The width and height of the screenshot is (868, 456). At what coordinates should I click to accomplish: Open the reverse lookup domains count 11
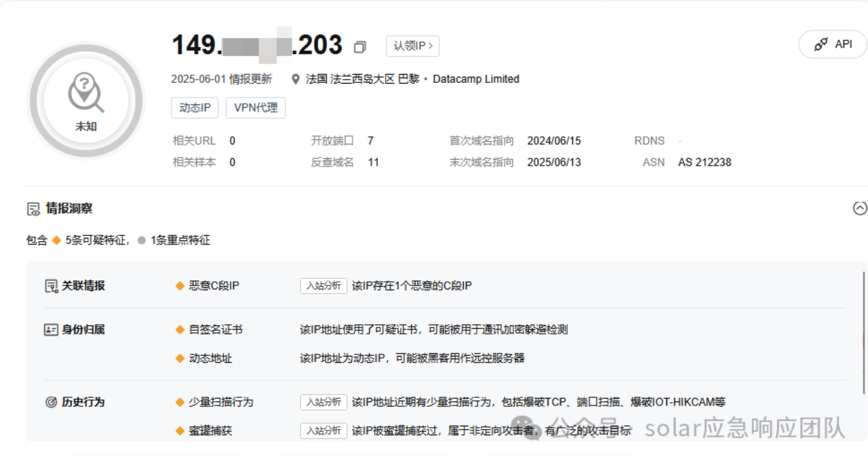[373, 162]
